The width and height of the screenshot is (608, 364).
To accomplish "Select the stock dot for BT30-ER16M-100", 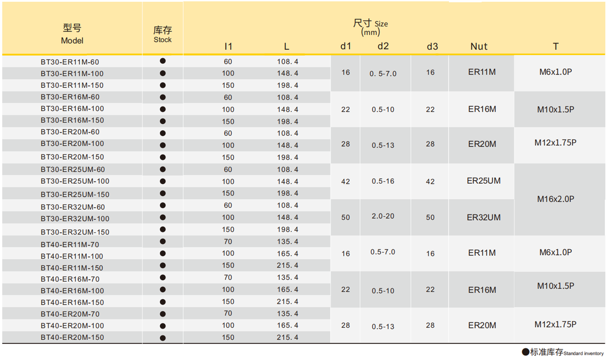I will click(163, 109).
